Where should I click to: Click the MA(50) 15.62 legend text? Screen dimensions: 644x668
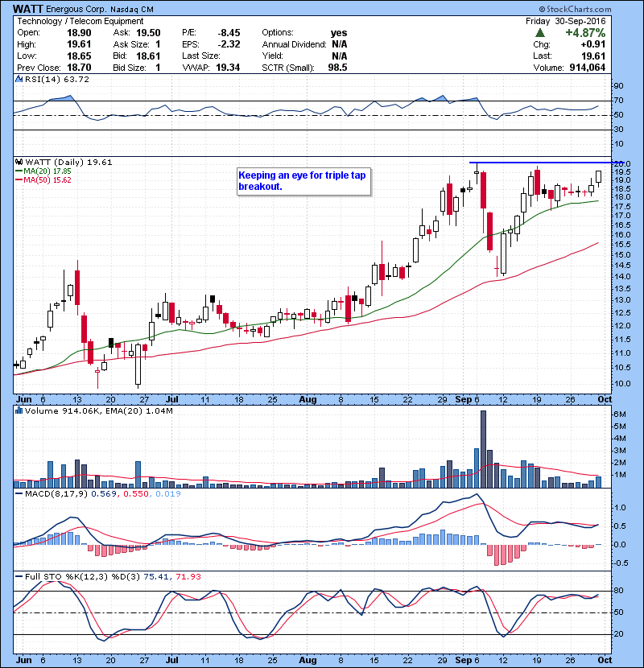(47, 180)
